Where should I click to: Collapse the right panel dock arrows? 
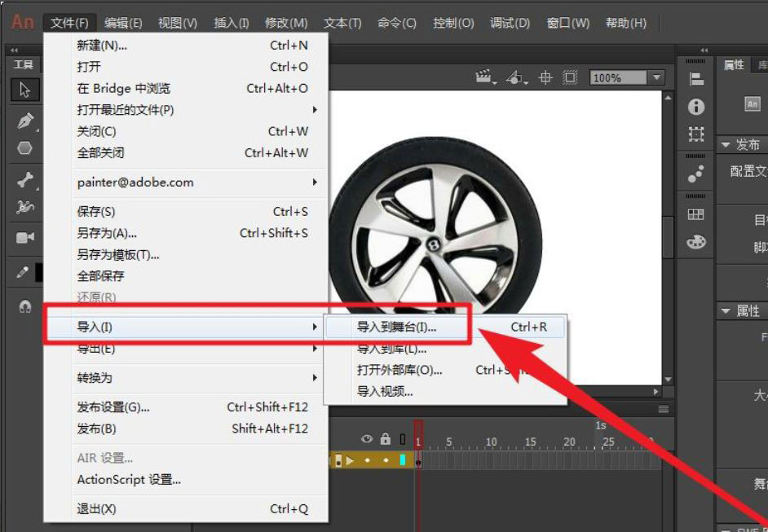click(704, 50)
